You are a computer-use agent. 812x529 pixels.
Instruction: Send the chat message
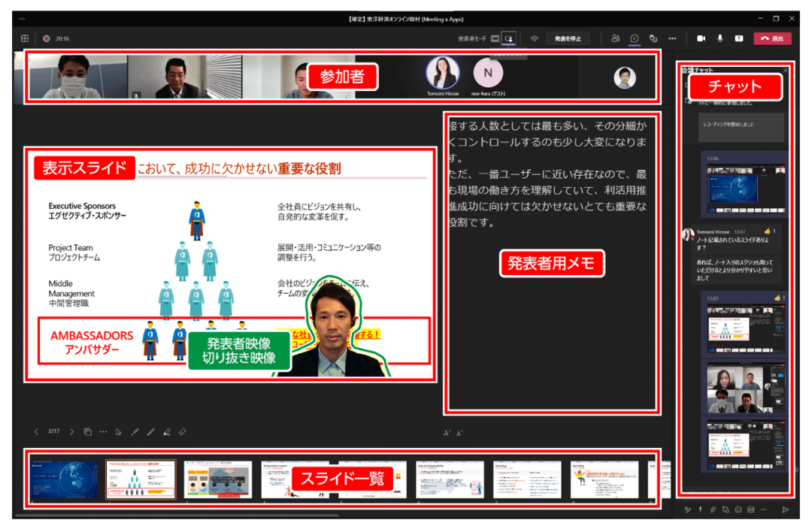click(785, 510)
